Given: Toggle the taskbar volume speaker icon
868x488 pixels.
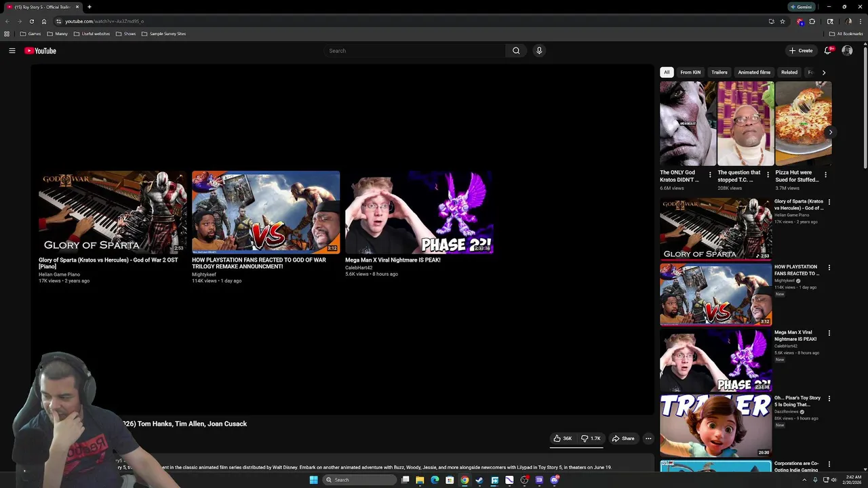Looking at the screenshot, I should point(833,480).
